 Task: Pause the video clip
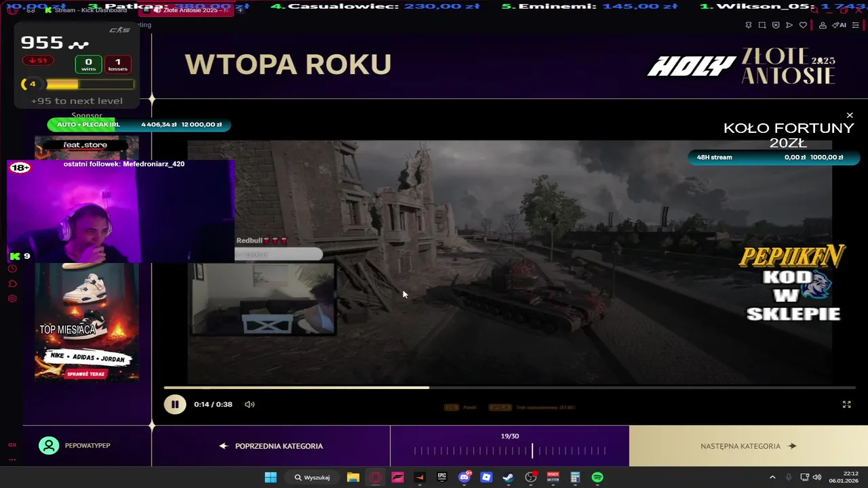pyautogui.click(x=174, y=404)
